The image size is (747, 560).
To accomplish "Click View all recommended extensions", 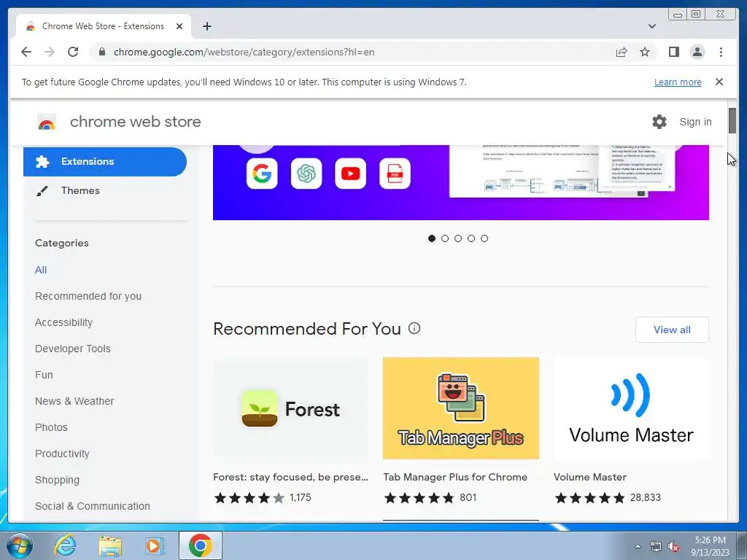I will (x=672, y=330).
